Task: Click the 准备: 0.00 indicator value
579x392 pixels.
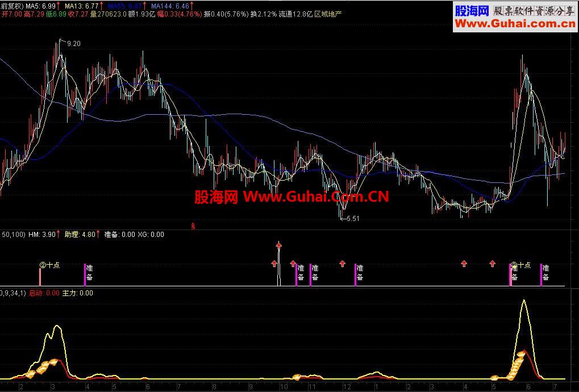Action: [120, 235]
